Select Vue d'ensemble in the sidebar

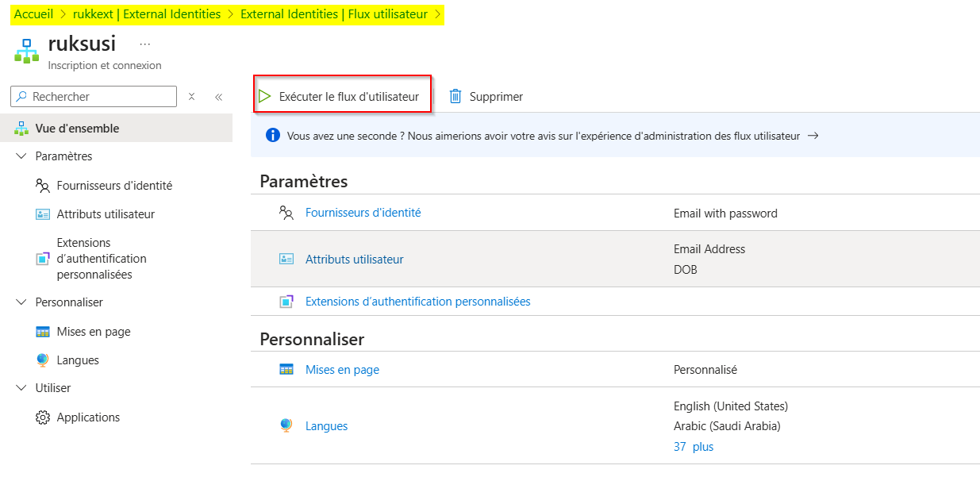pos(116,128)
